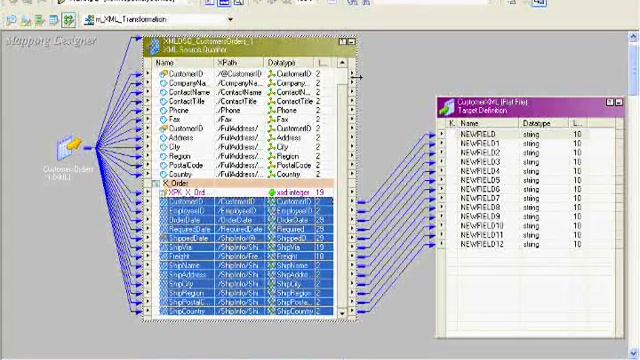Viewport: 640px width, 360px height.
Task: Click the port icon of Fax row
Action: point(163,119)
